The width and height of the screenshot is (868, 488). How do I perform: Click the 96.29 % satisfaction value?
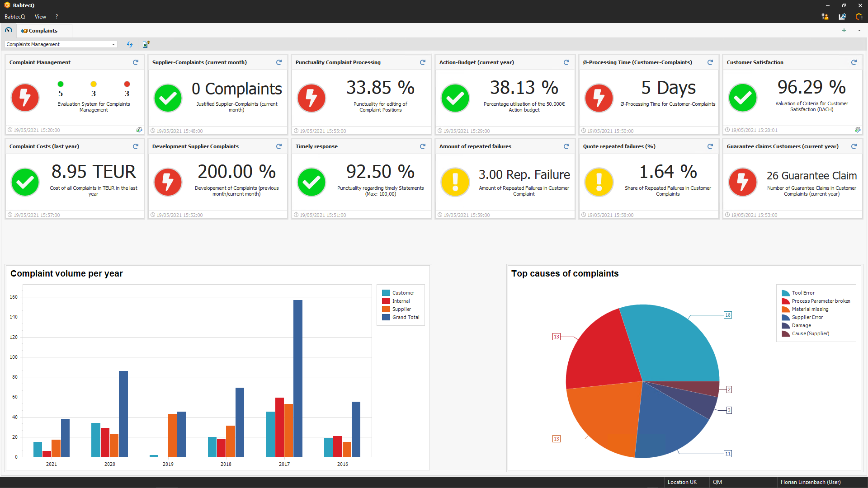[x=811, y=87]
